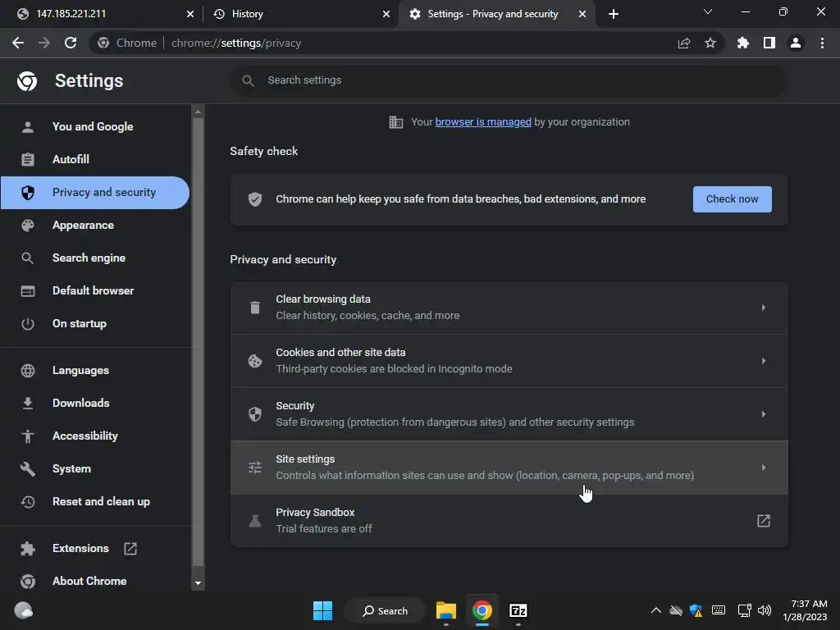
Task: Open Accessibility settings
Action: tap(95, 436)
